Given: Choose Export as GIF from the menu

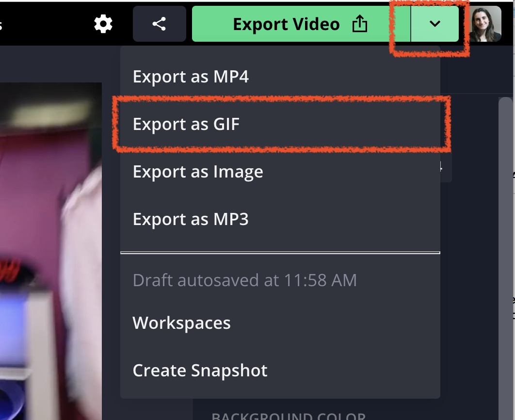Looking at the screenshot, I should coord(186,124).
